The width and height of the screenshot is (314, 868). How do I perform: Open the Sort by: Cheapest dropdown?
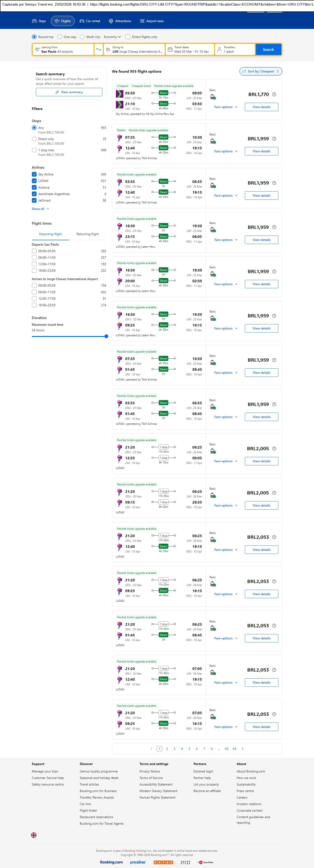260,72
